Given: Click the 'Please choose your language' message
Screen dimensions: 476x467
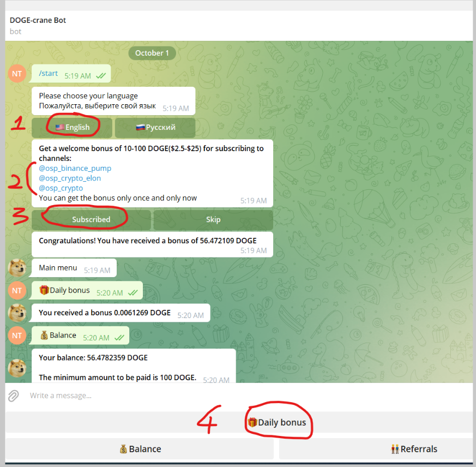Looking at the screenshot, I should [113, 101].
